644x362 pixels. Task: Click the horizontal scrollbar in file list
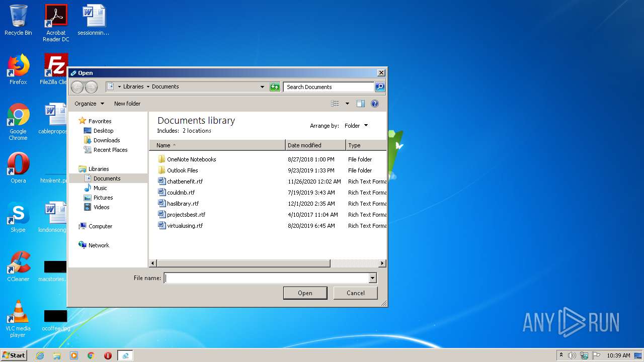pyautogui.click(x=244, y=263)
